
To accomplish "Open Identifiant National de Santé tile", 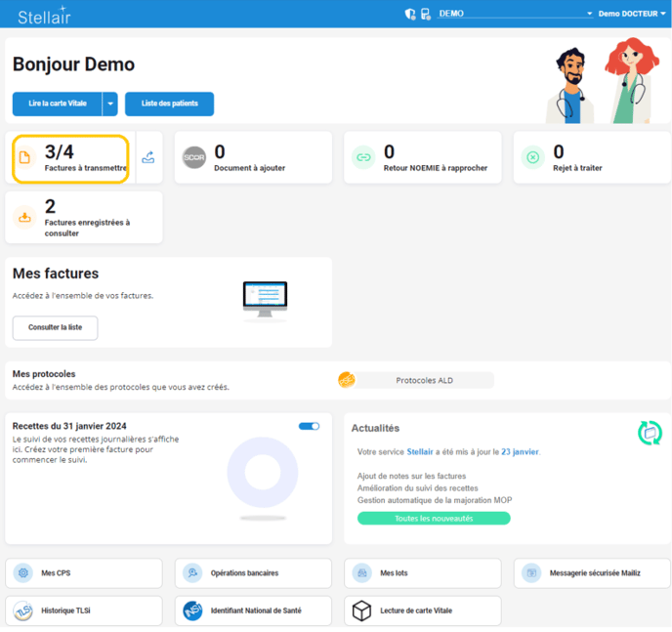I will click(x=253, y=611).
